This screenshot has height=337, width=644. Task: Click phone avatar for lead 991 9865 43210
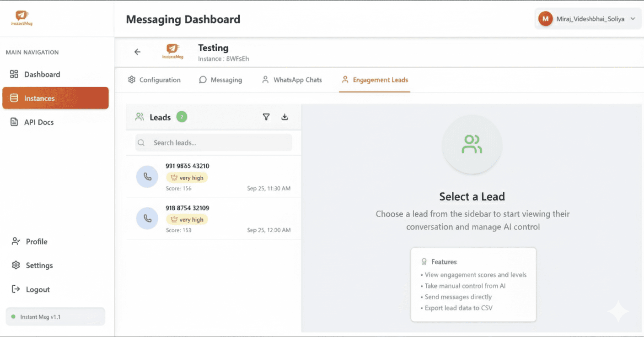[x=147, y=177]
